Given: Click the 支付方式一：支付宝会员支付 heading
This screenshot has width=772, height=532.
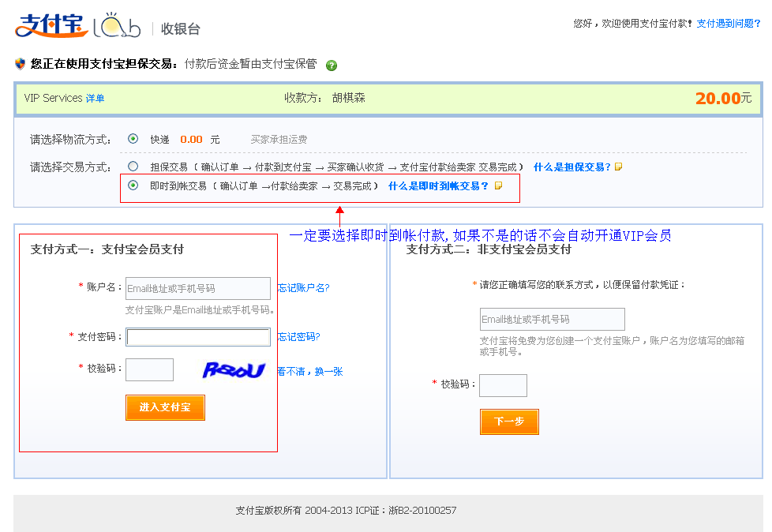Looking at the screenshot, I should (107, 249).
